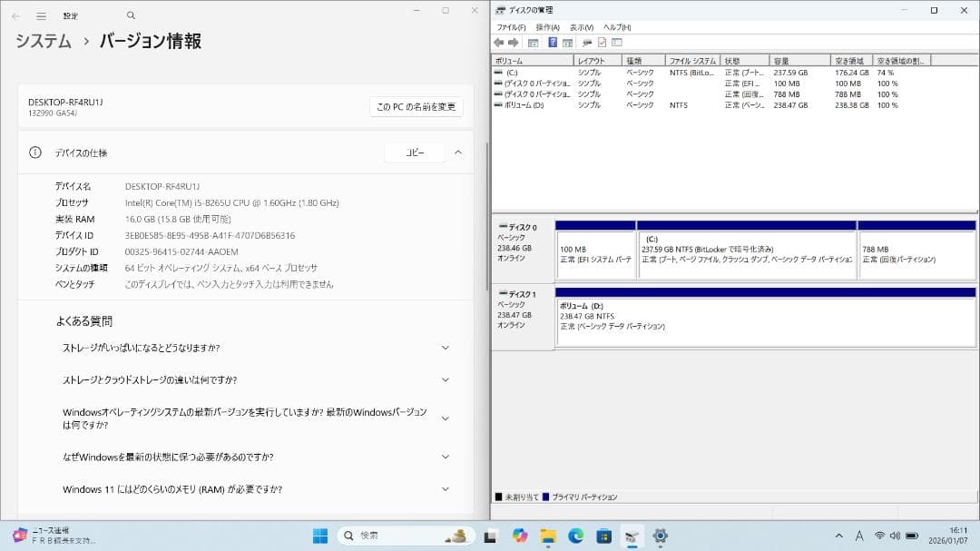Click the forward navigation arrow in Disk Management
This screenshot has height=551, width=980.
point(512,42)
